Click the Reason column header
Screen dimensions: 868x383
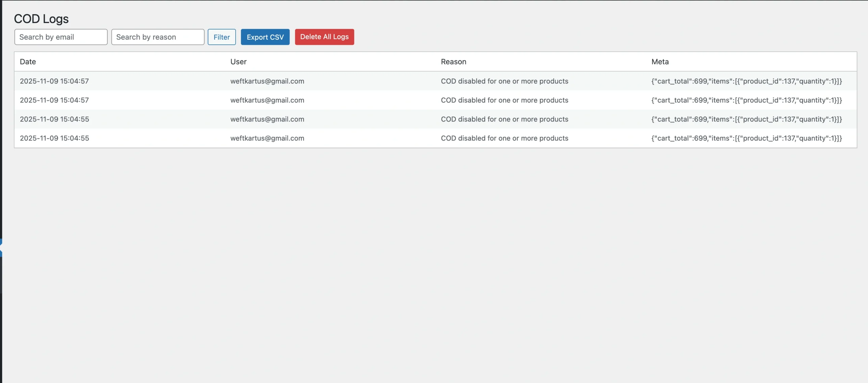point(453,62)
